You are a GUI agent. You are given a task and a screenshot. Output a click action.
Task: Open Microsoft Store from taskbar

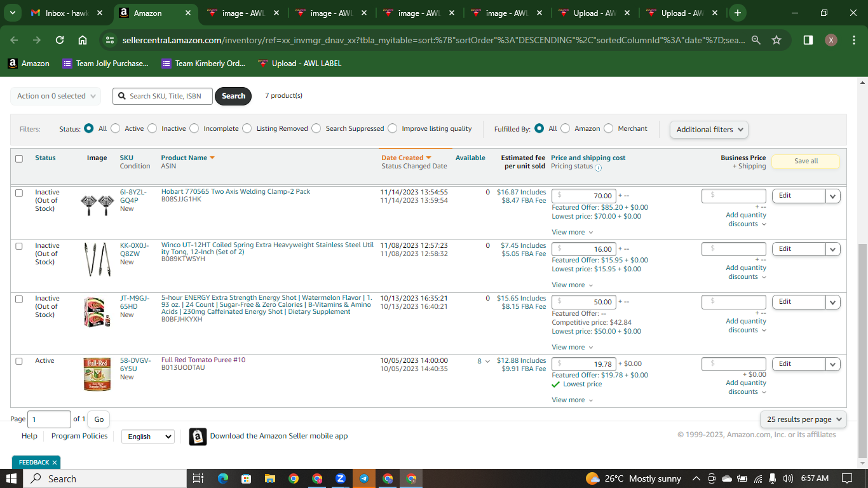[x=246, y=478]
